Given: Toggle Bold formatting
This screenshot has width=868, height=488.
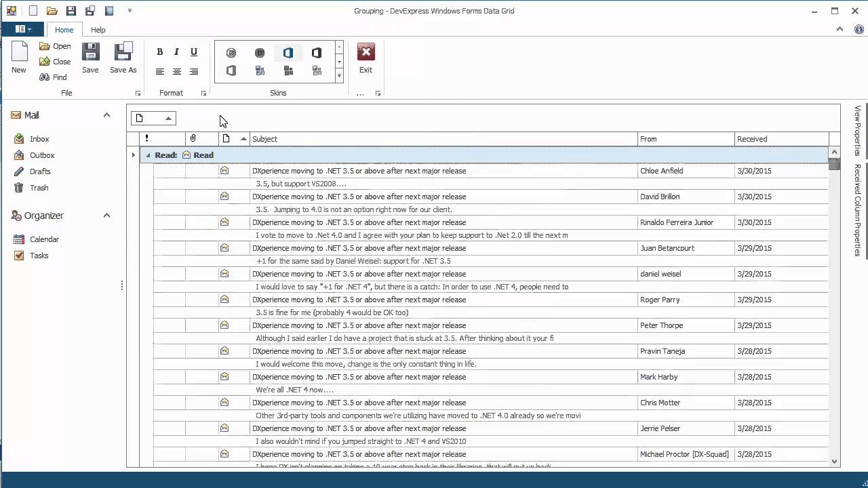Looking at the screenshot, I should [160, 52].
